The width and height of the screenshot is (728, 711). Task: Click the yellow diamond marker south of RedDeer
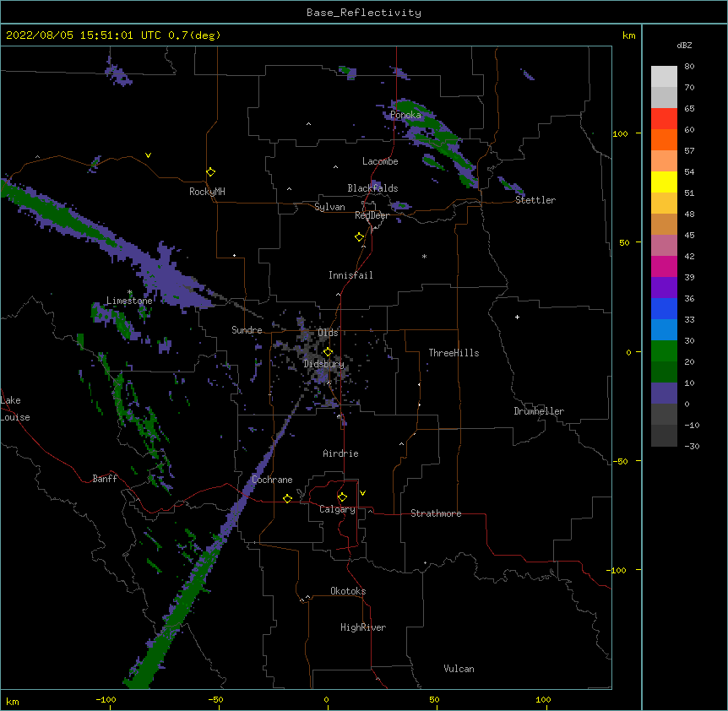tap(360, 237)
